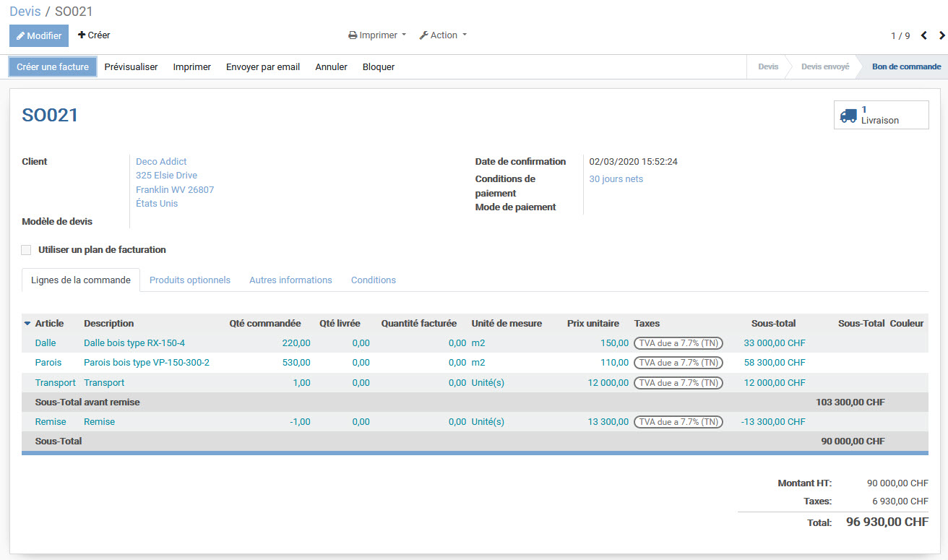Expand the Action dropdown menu
Screen dimensions: 948x560
tap(443, 35)
